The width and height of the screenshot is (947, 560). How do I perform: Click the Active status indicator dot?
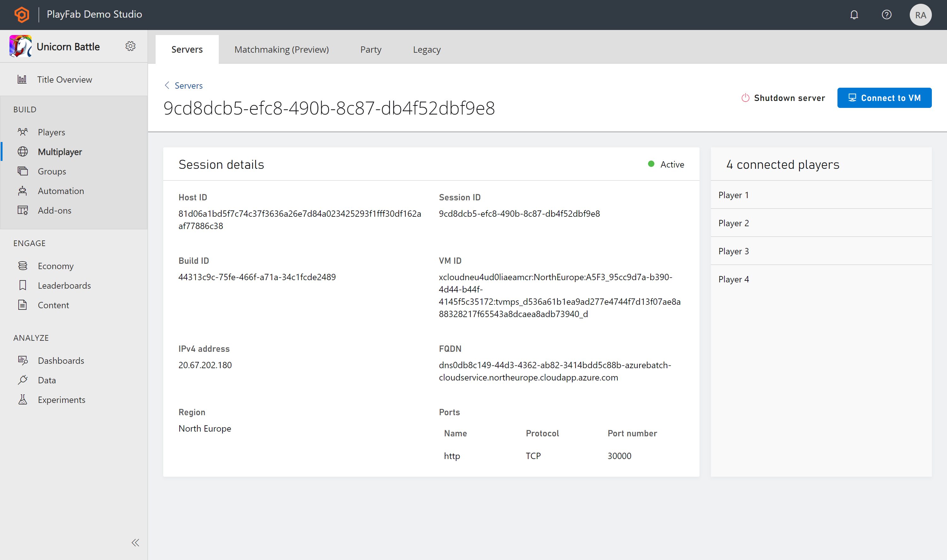[x=650, y=165]
